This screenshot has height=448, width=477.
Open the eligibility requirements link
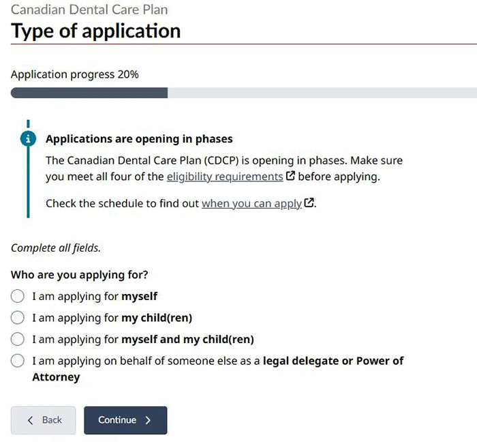click(x=225, y=177)
